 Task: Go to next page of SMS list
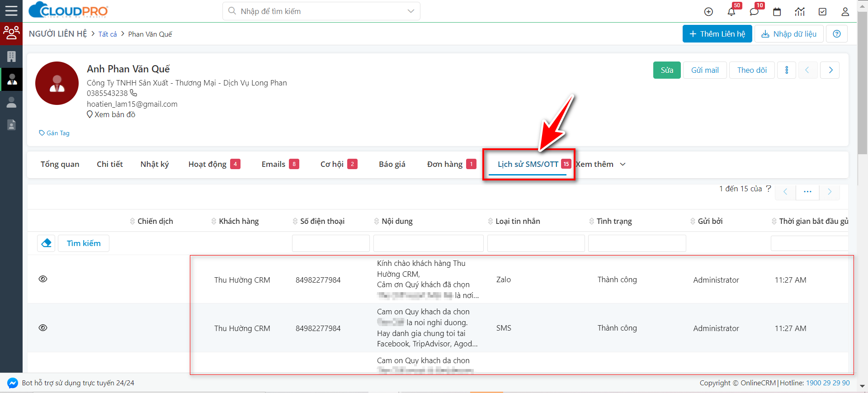tap(830, 192)
